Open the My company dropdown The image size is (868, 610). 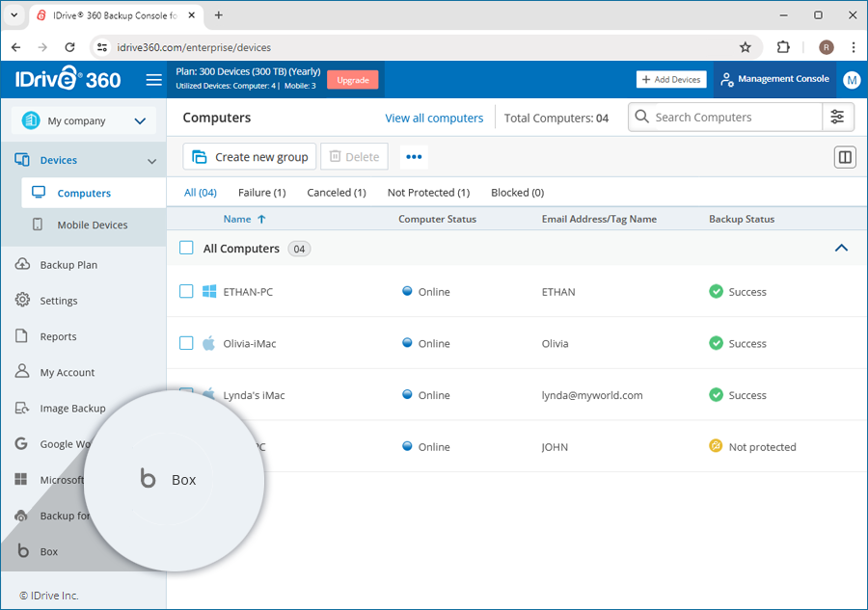point(84,120)
